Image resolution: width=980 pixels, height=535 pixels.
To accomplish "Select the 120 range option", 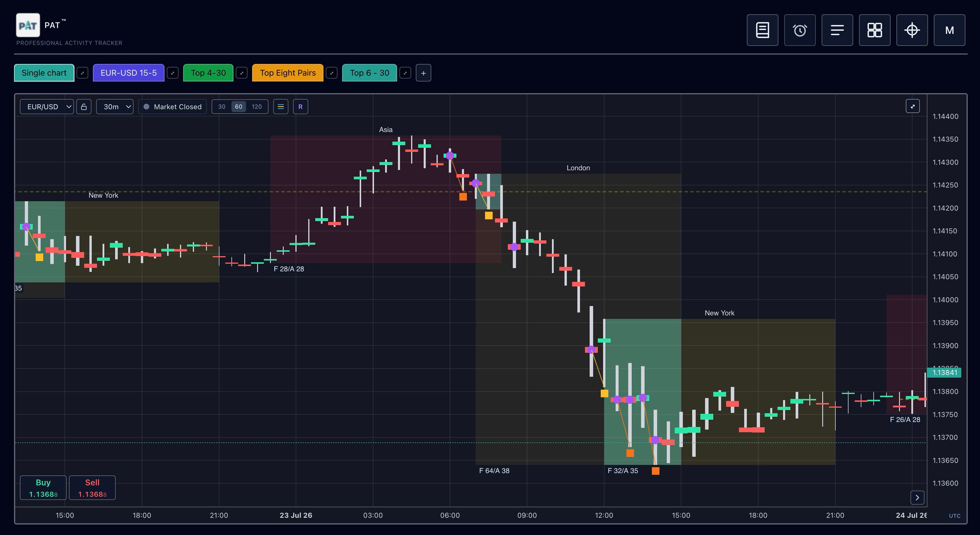I will tap(257, 107).
